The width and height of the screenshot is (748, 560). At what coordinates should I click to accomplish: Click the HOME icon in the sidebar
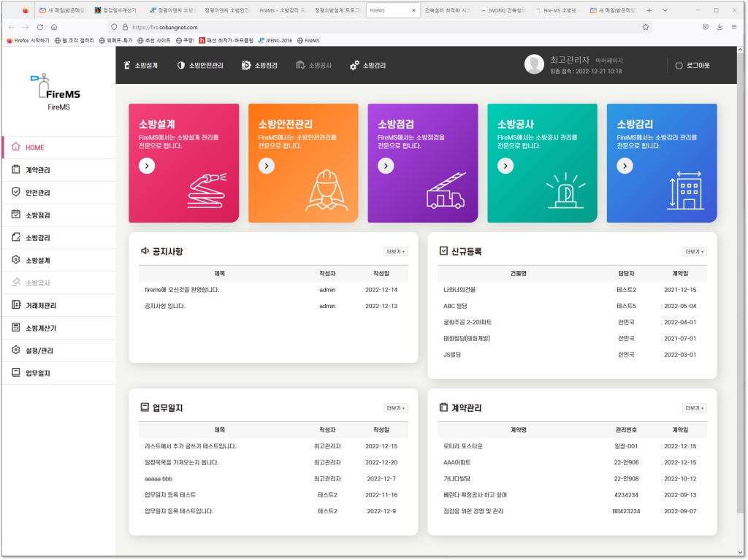point(16,147)
